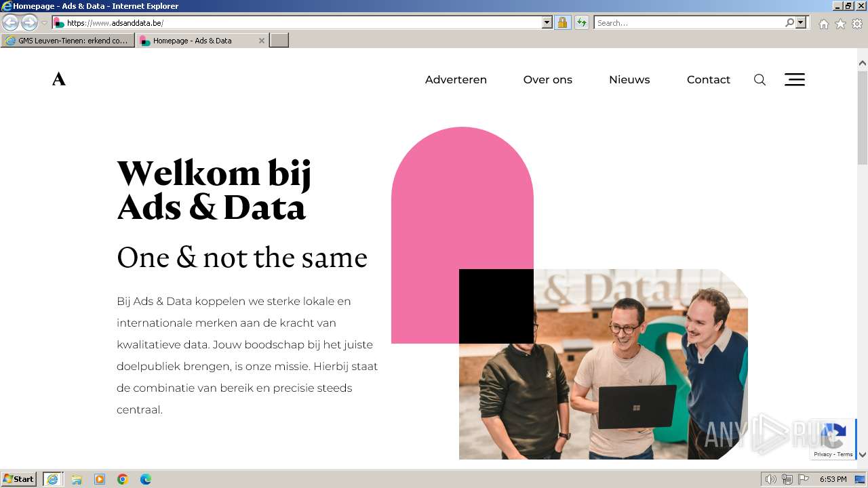Open Google Chrome from the taskbar
The height and width of the screenshot is (488, 868).
[x=123, y=479]
